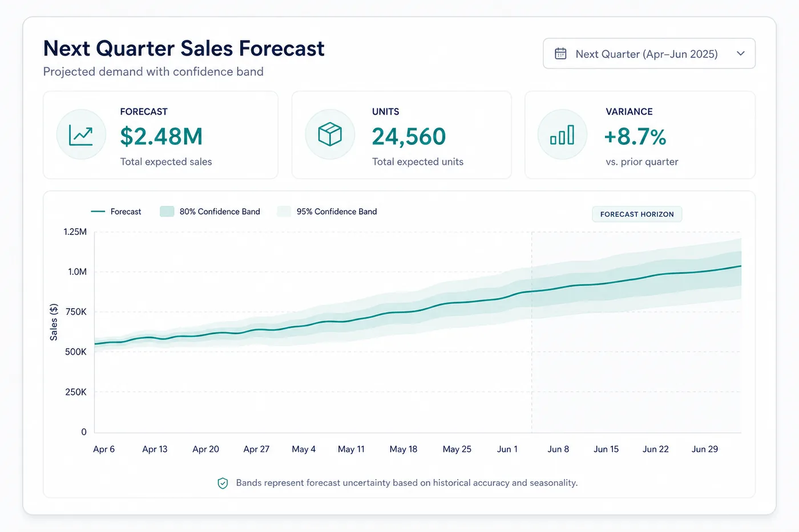799x532 pixels.
Task: Click the box package icon in Units card
Action: (x=330, y=135)
